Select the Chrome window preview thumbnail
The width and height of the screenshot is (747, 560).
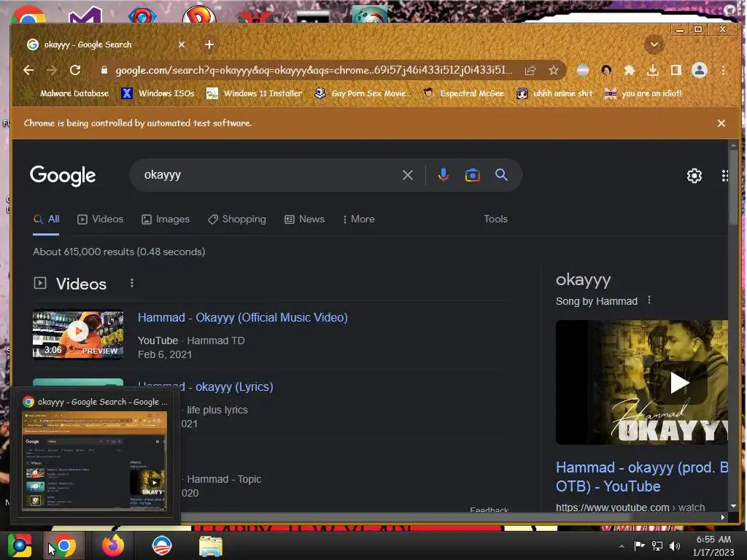pyautogui.click(x=95, y=462)
